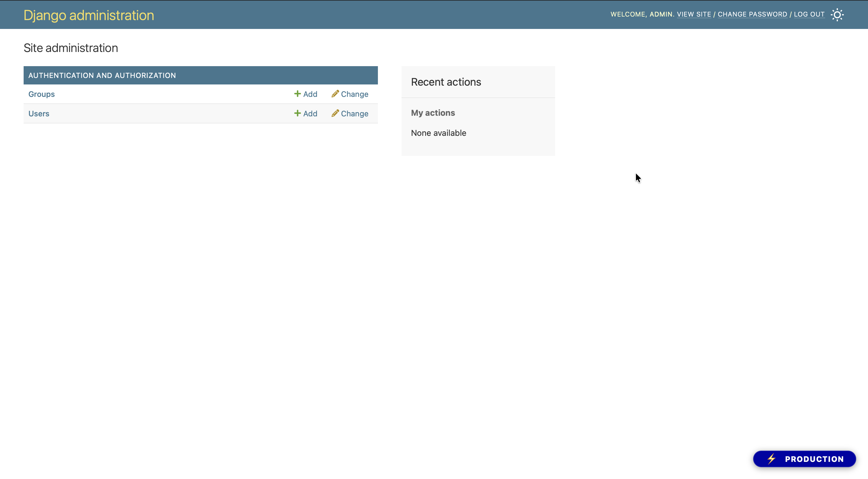The width and height of the screenshot is (868, 479).
Task: Click Add in the Users row
Action: click(306, 114)
